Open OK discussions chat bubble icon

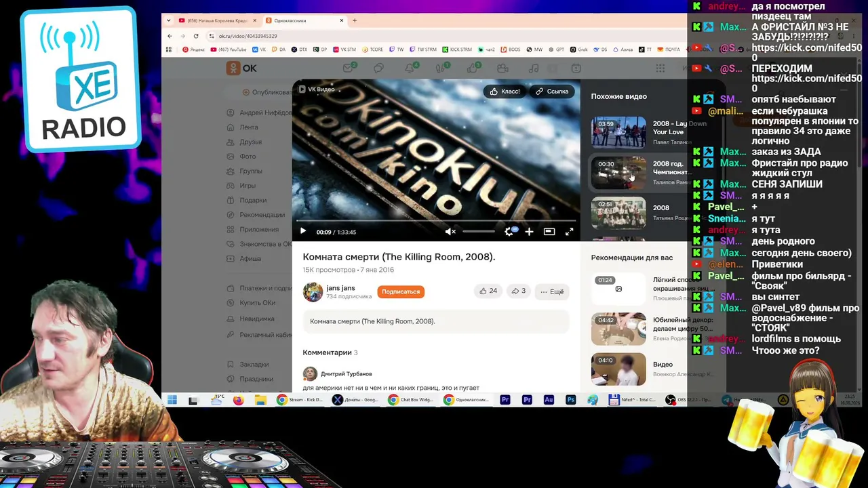coord(379,68)
